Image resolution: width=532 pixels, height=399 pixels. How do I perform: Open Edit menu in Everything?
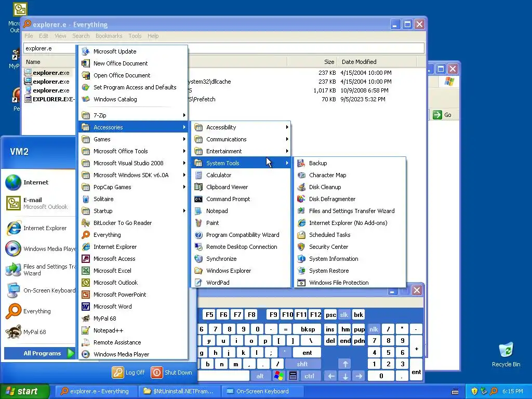(x=44, y=36)
